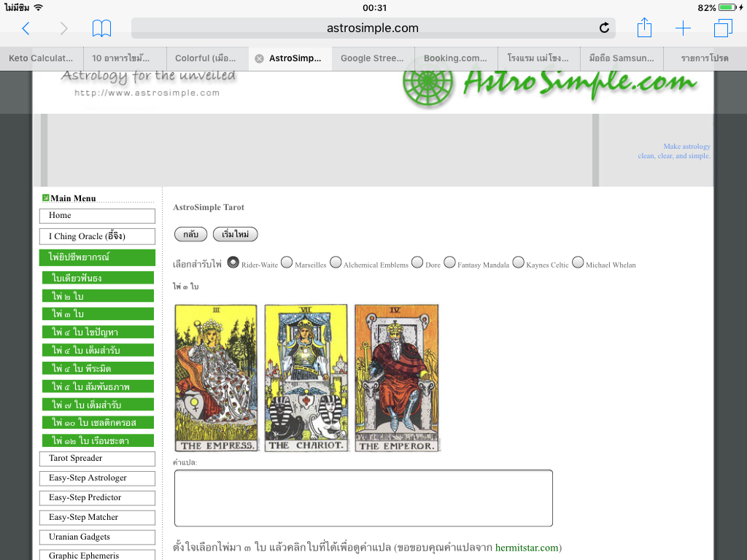Select the Dore deck radio button
Screen dimensions: 747x560
pyautogui.click(x=417, y=262)
